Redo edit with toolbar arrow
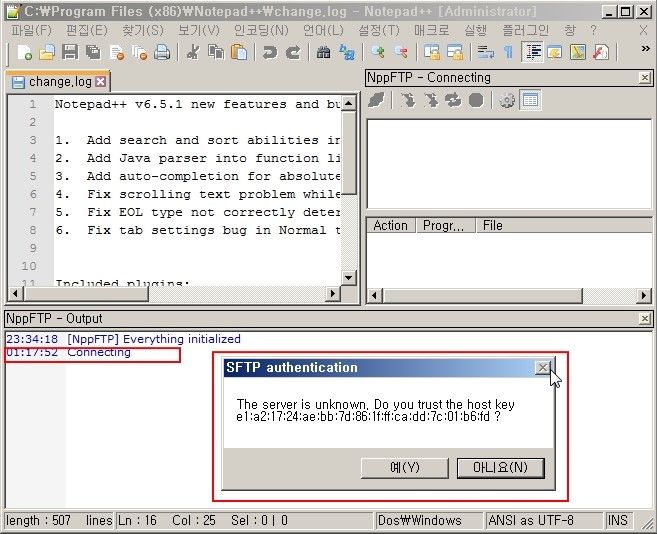 pyautogui.click(x=293, y=52)
